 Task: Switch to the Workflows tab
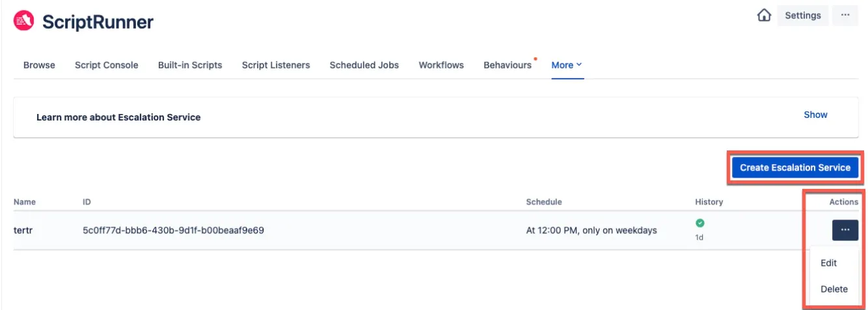point(441,65)
